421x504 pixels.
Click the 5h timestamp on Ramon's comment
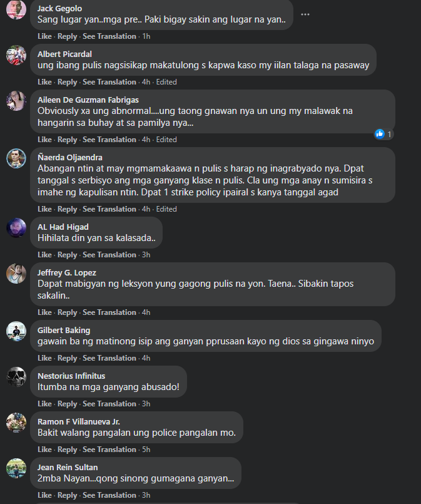coord(146,450)
